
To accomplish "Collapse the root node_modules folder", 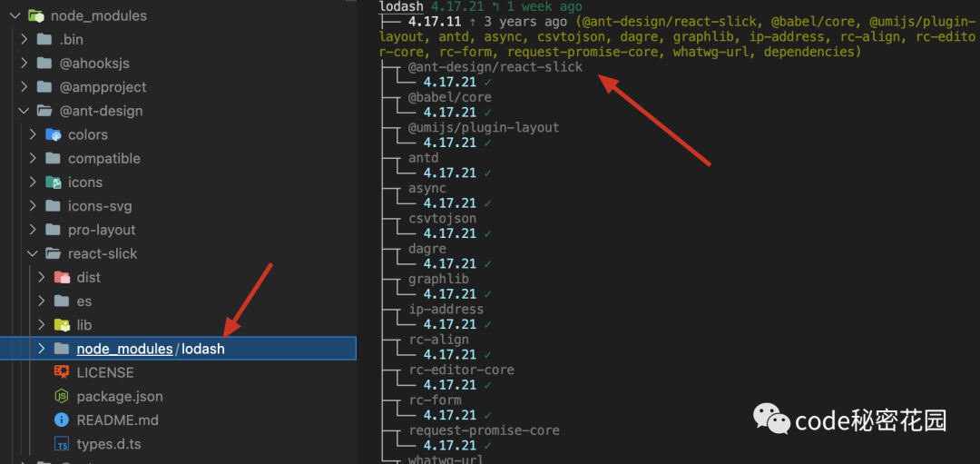I will tap(15, 15).
